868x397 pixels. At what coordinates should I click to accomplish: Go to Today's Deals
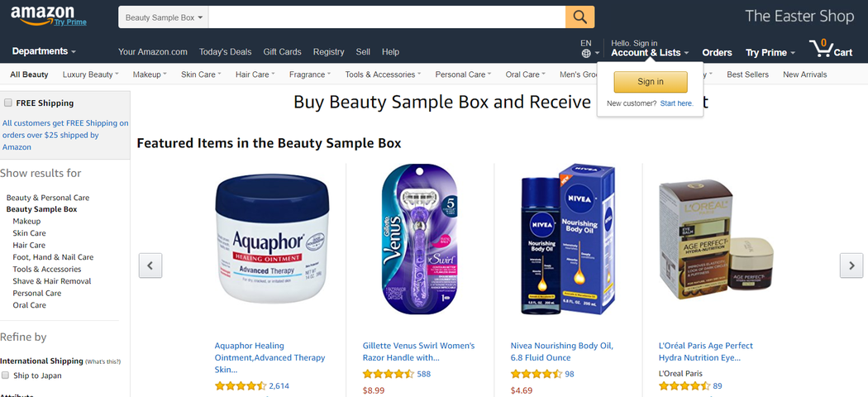226,51
